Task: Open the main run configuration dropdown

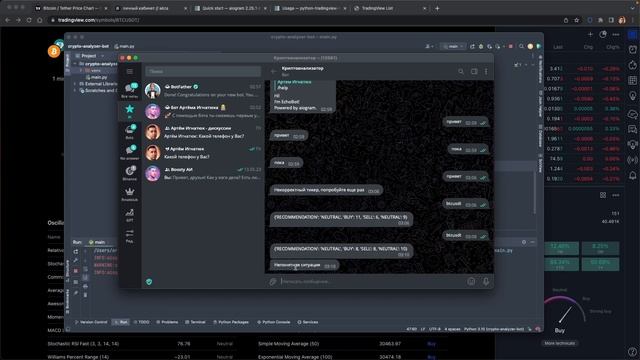Action: tap(453, 47)
